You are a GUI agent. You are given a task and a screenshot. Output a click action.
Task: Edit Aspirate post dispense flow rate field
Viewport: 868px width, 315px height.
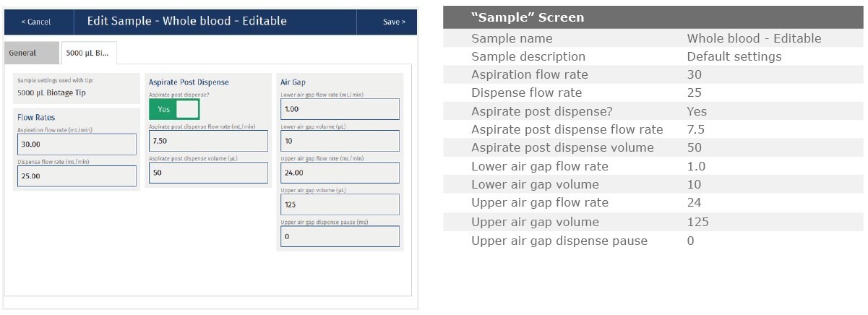click(x=208, y=141)
